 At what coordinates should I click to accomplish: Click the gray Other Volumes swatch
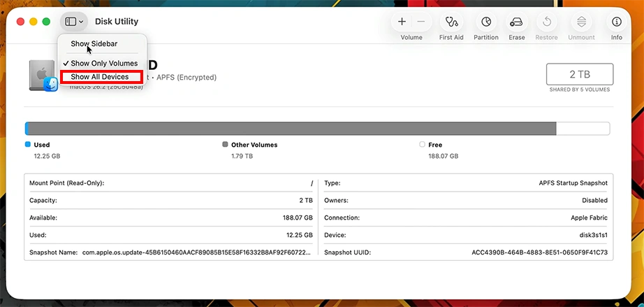(225, 145)
